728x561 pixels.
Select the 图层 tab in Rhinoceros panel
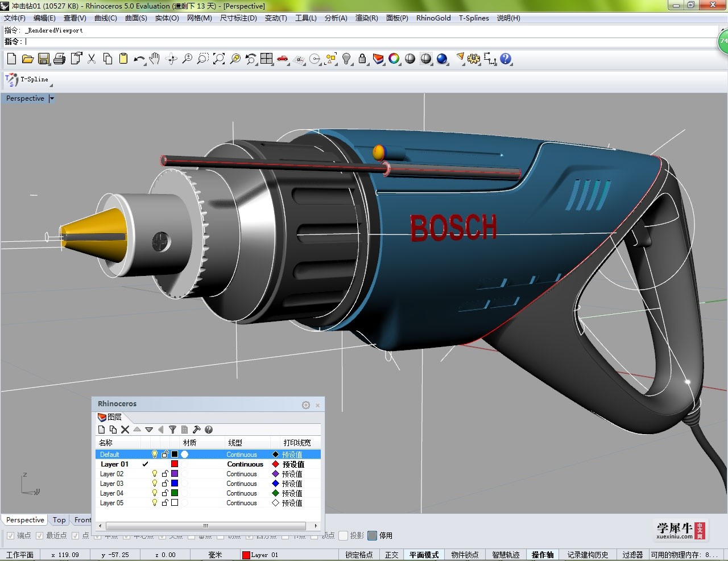click(110, 416)
